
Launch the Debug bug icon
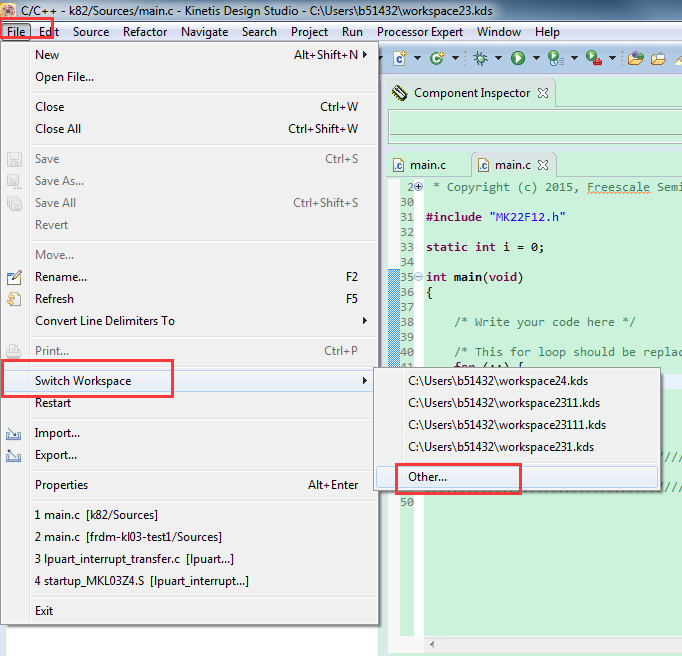point(480,58)
